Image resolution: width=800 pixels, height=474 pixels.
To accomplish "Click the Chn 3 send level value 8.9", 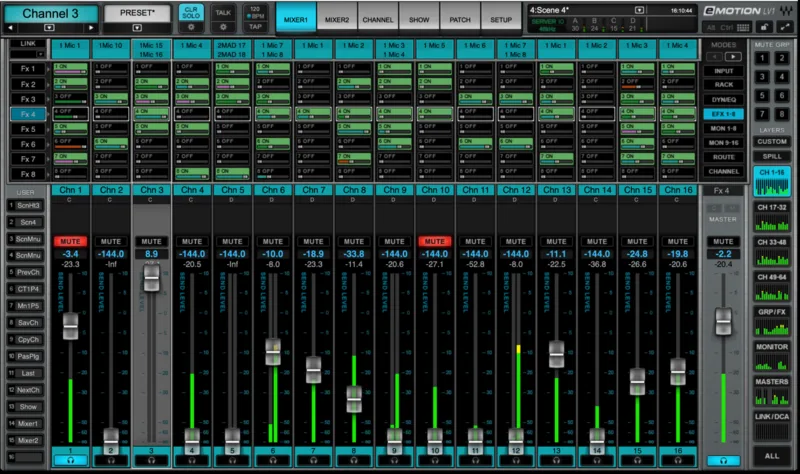I will click(x=151, y=254).
